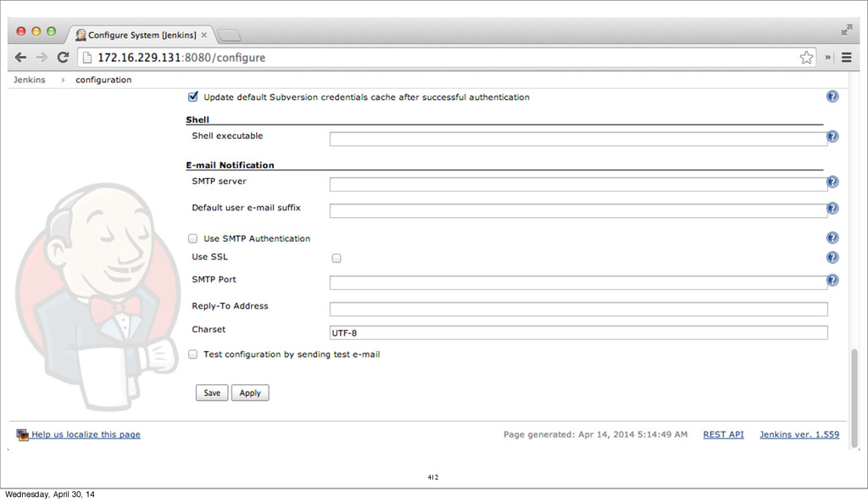The height and width of the screenshot is (502, 868).
Task: Show hidden extensions via double chevron
Action: pyautogui.click(x=827, y=57)
